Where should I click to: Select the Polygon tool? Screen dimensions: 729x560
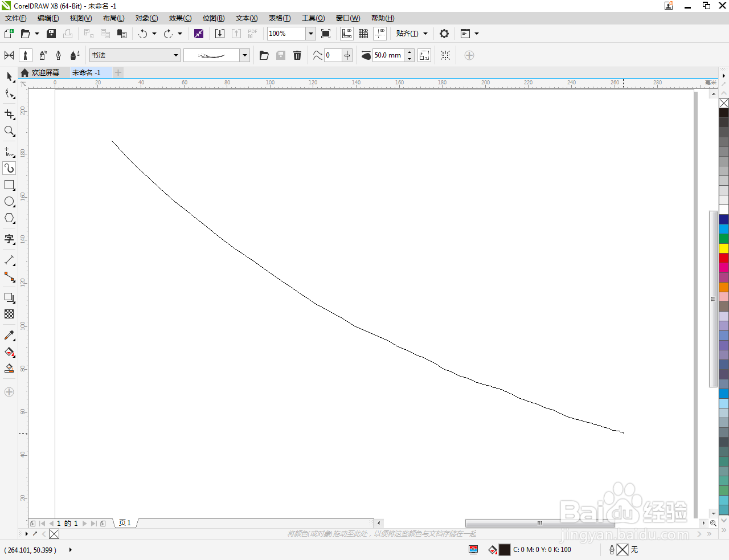tap(9, 218)
